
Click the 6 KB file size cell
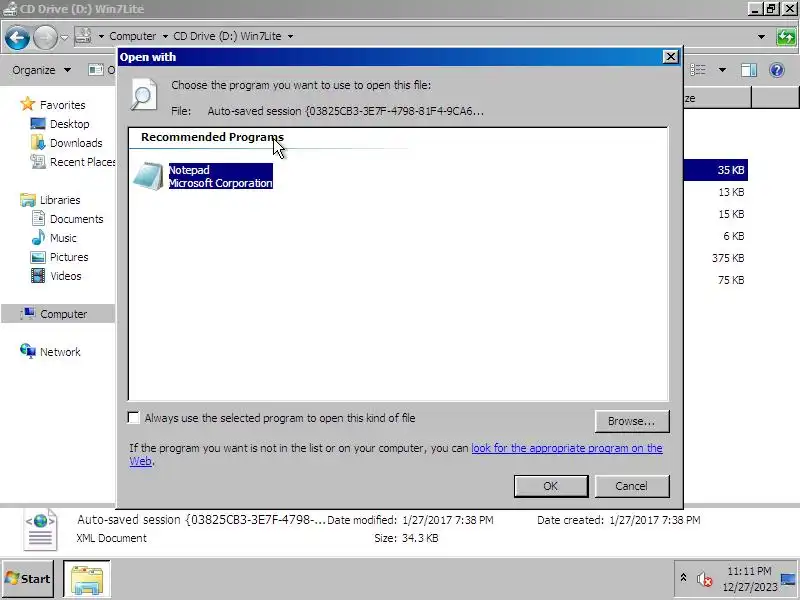(733, 236)
